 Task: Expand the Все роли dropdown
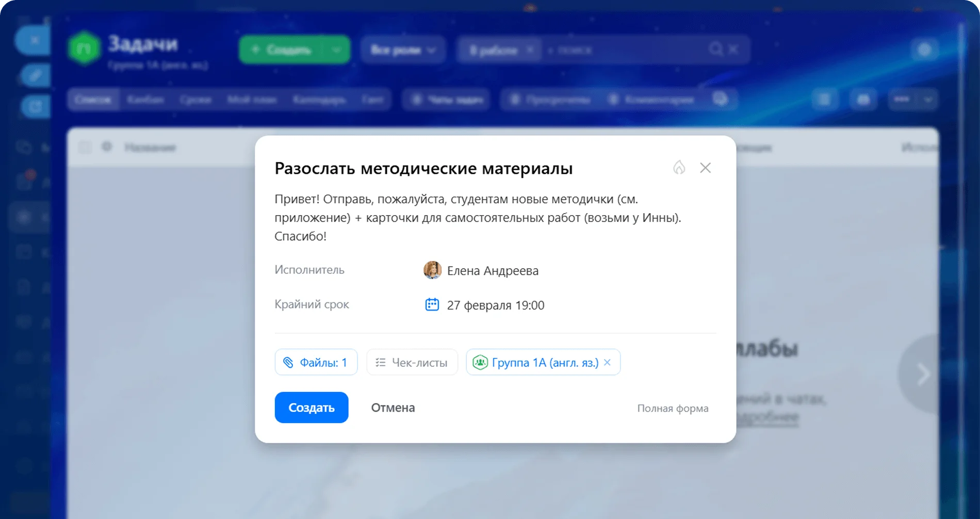click(430, 50)
